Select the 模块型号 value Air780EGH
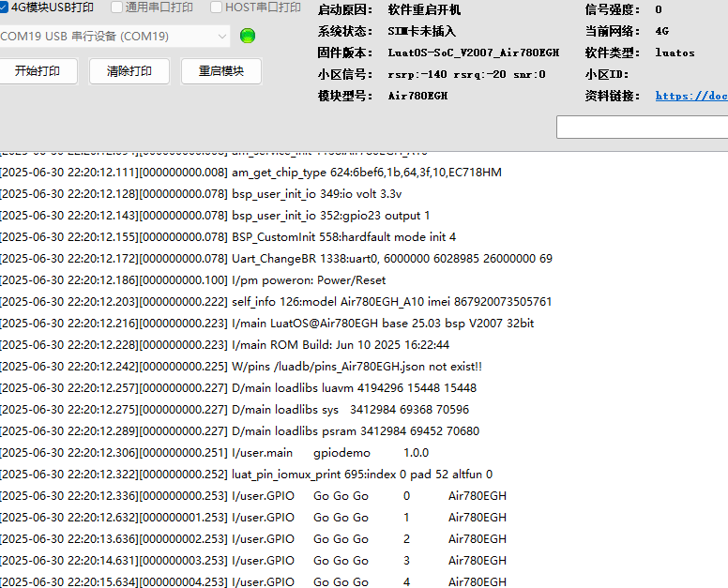Image resolution: width=728 pixels, height=588 pixels. (x=417, y=96)
